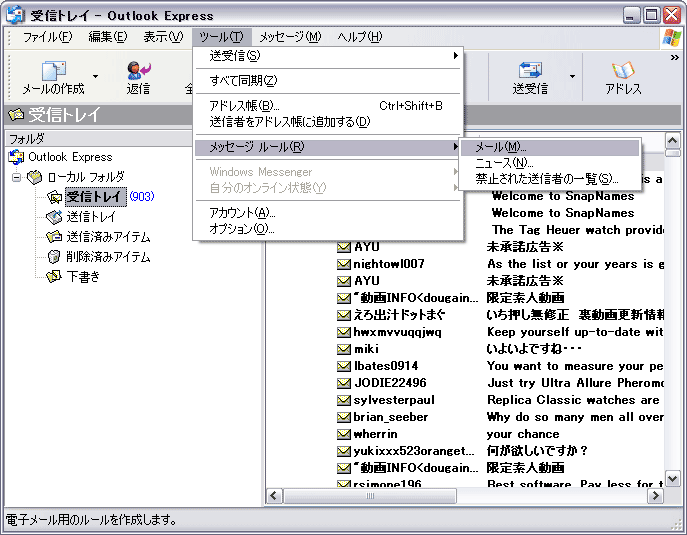The height and width of the screenshot is (535, 687).
Task: Select subject 'Replica Classic watches are'
Action: coord(573,400)
